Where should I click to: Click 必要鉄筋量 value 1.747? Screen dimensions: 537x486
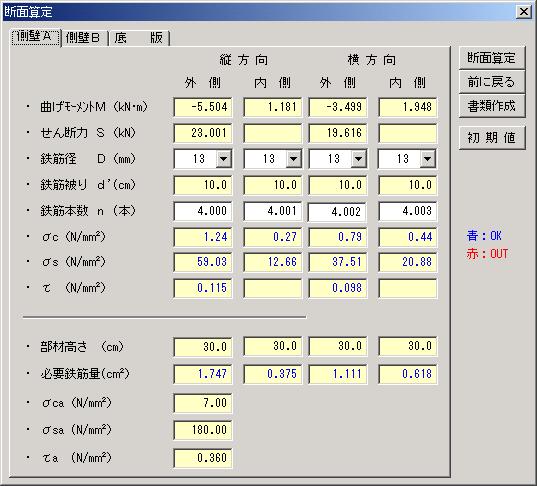coord(203,374)
